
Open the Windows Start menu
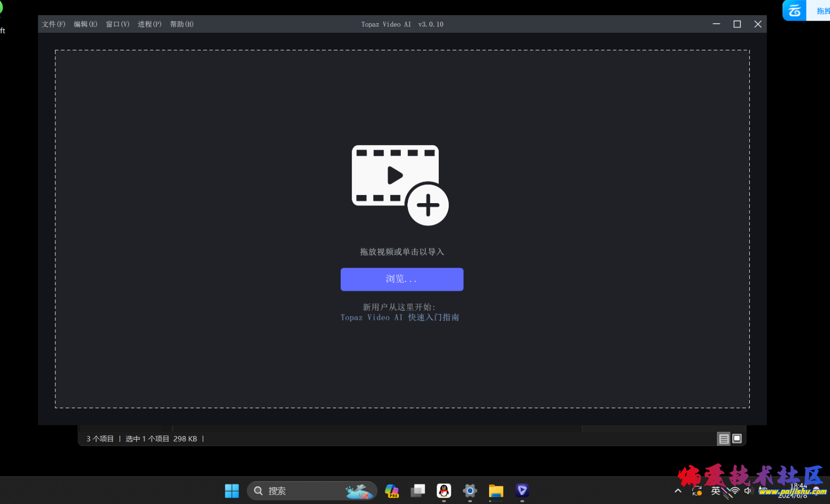point(232,491)
